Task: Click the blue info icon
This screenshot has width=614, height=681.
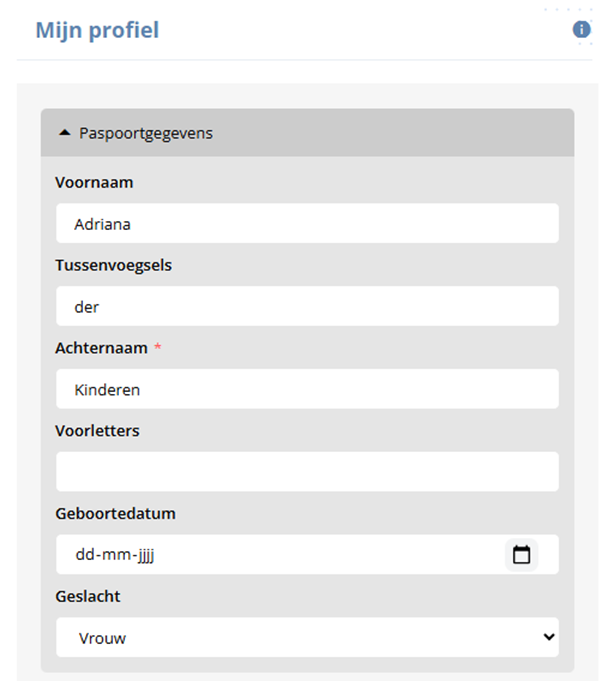Action: coord(581,30)
